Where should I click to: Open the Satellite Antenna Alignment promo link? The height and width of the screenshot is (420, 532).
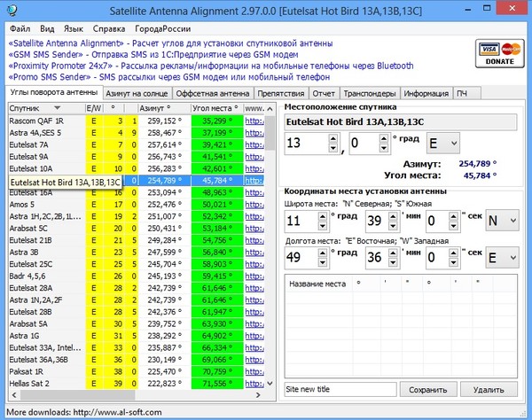coord(170,43)
